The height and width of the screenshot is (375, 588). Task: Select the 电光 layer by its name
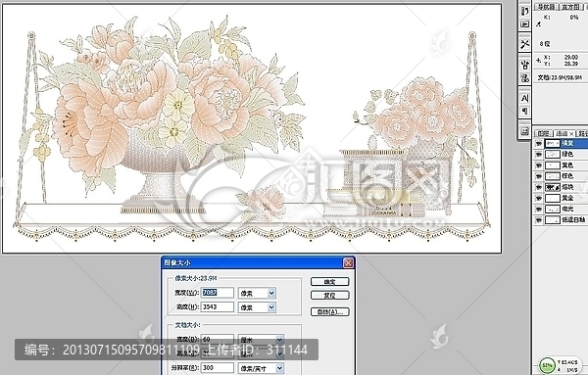567,210
